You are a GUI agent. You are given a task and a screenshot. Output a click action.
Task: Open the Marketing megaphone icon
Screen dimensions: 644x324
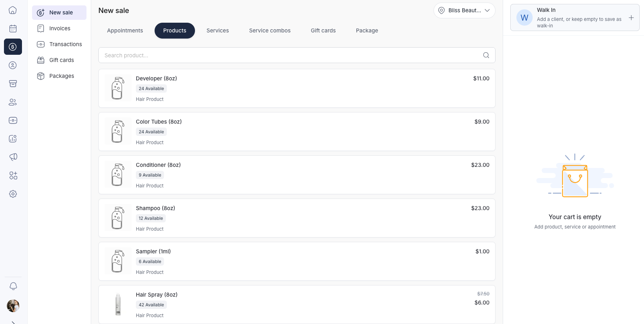pos(13,157)
